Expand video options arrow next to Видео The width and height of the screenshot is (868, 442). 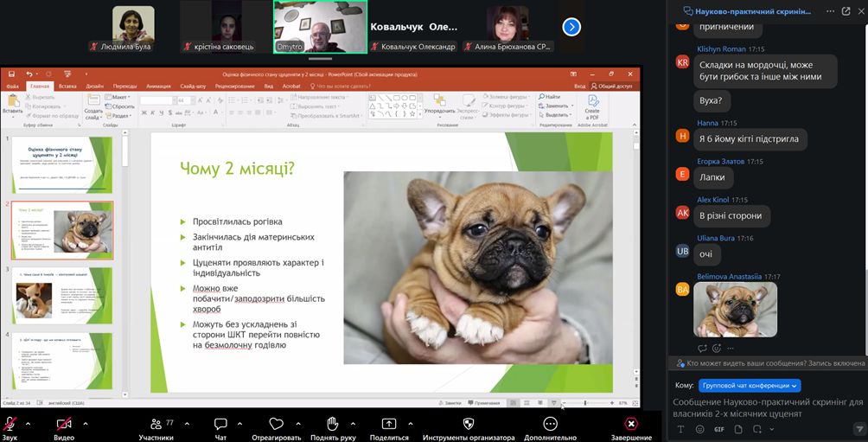pyautogui.click(x=85, y=424)
